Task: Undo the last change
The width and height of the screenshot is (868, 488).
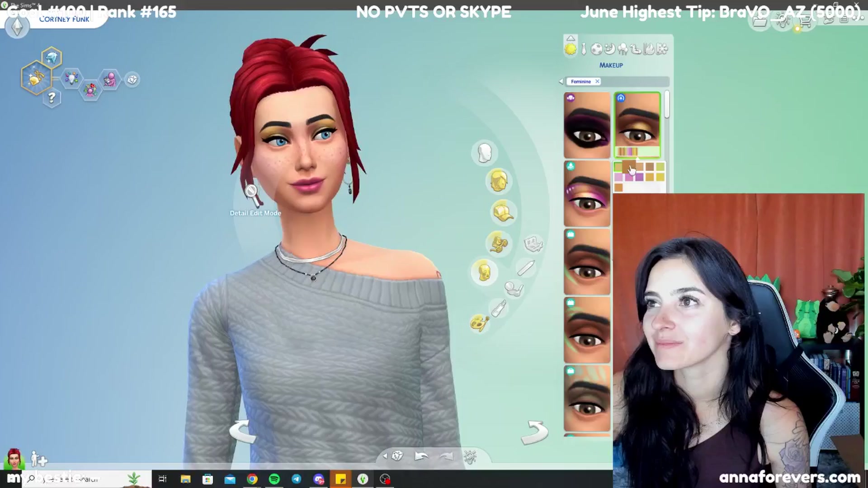Action: click(x=421, y=456)
